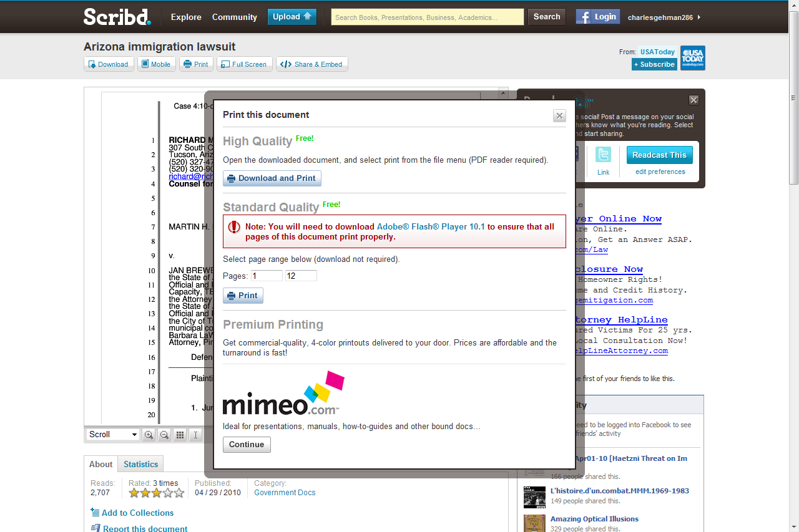Click the L'histoire d'un combat thumbnail
Image resolution: width=799 pixels, height=532 pixels.
click(534, 496)
